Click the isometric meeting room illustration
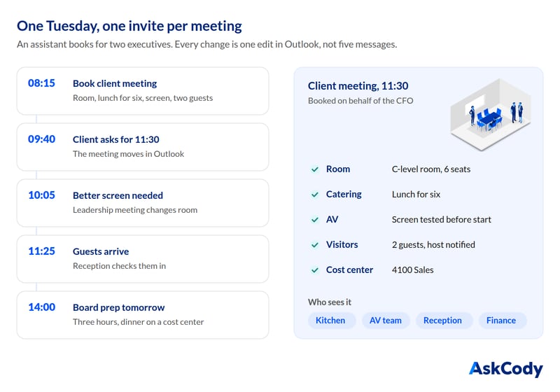This screenshot has height=392, width=560. [x=491, y=115]
